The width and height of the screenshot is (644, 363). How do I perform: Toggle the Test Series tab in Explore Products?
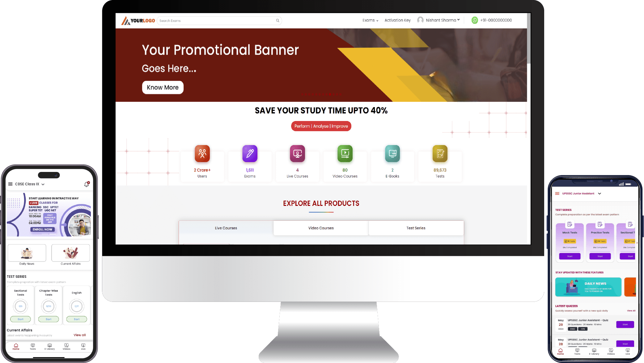tap(416, 228)
